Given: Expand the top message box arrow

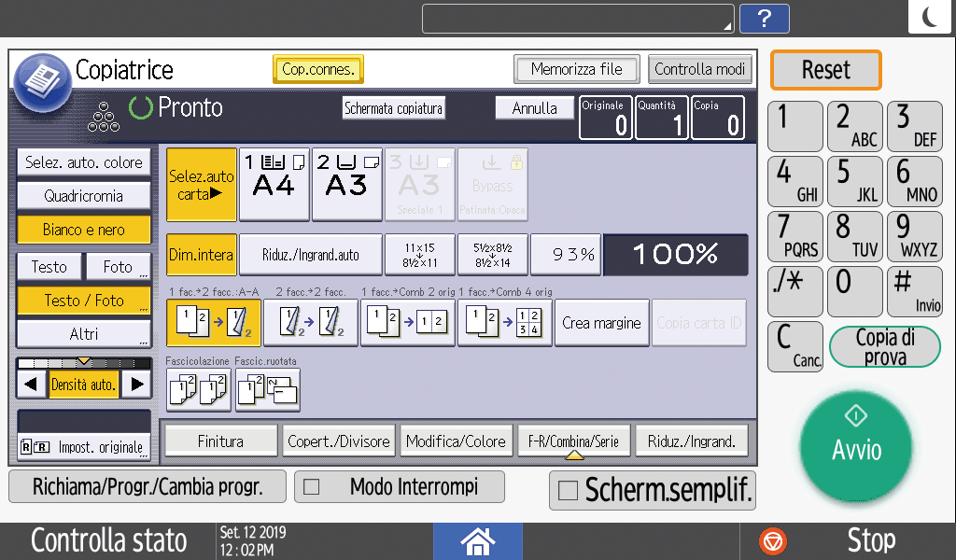Looking at the screenshot, I should [x=727, y=26].
